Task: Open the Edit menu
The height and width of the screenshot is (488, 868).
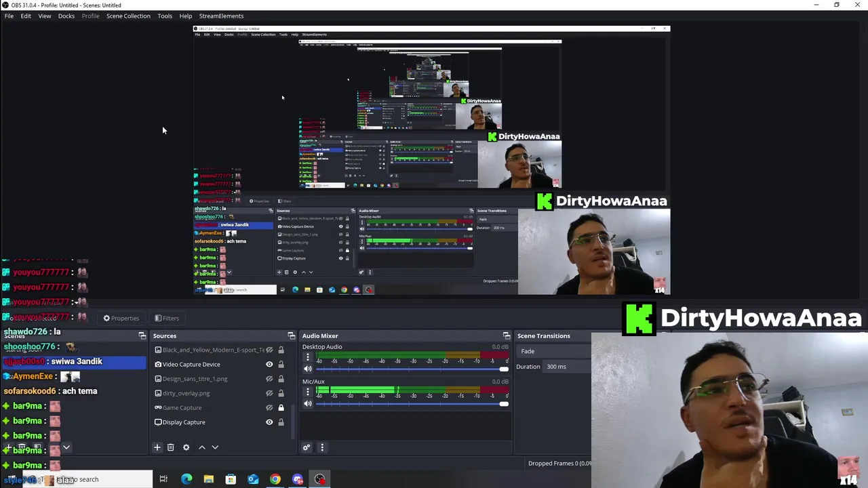Action: pyautogui.click(x=26, y=16)
